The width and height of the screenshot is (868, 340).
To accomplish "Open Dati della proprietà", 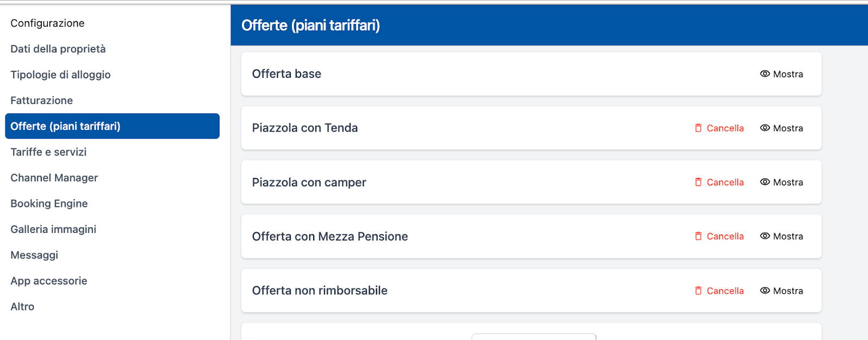I will 58,49.
